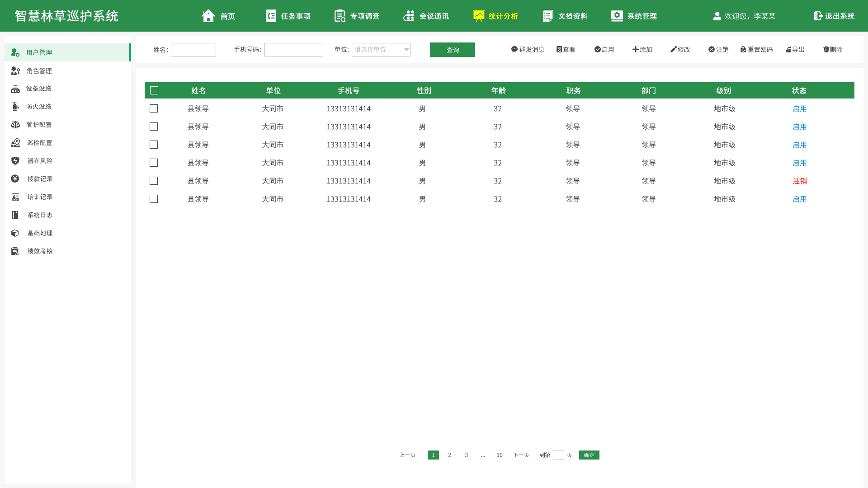Image resolution: width=868 pixels, height=488 pixels.
Task: Check the checkbox of the 注销 status row
Action: pyautogui.click(x=154, y=181)
